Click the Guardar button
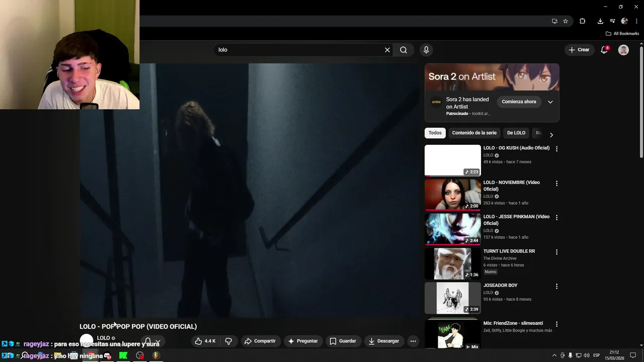The width and height of the screenshot is (644, 362). pyautogui.click(x=343, y=341)
